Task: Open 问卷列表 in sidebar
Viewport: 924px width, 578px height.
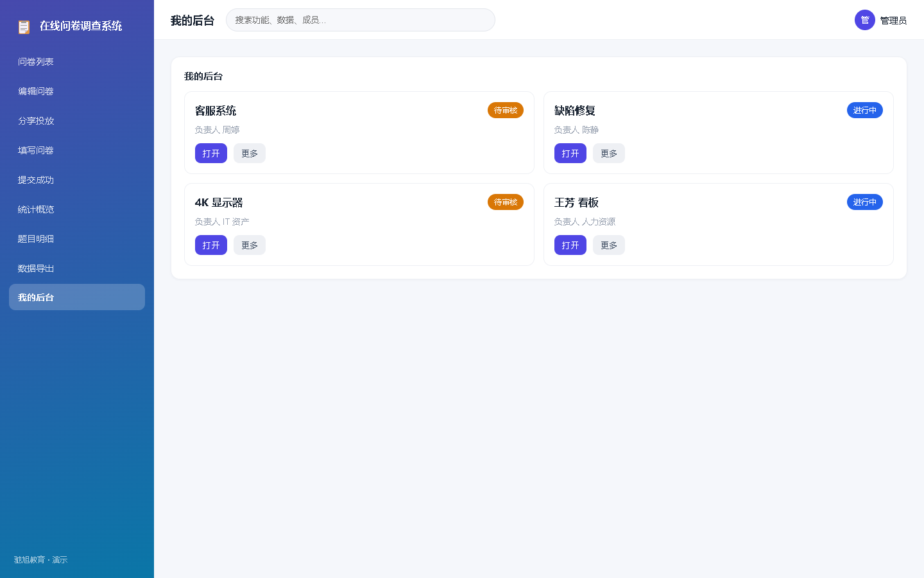Action: (77, 62)
